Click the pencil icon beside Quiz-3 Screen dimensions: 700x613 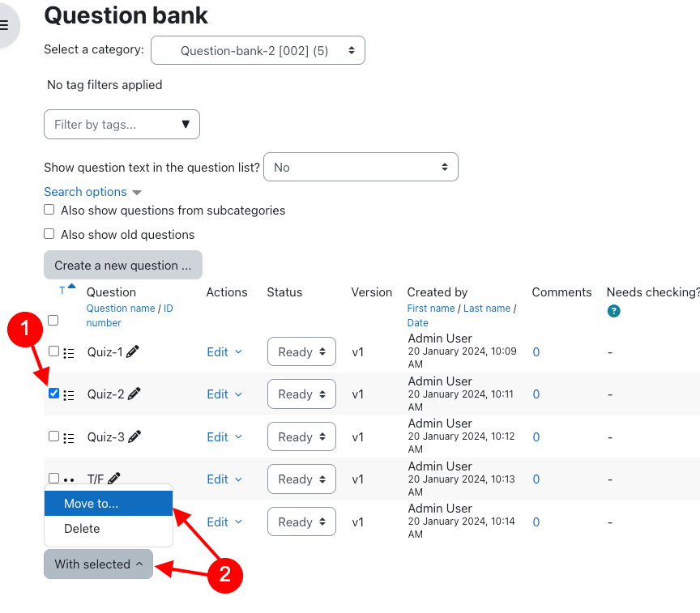(x=134, y=436)
